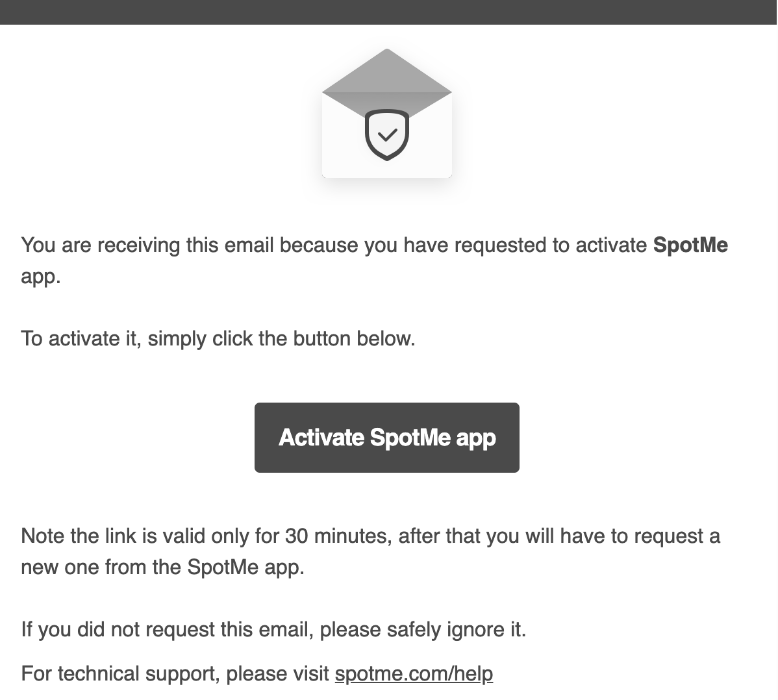The height and width of the screenshot is (700, 778).
Task: Click the 'To activate it, simply click' sentence
Action: (x=218, y=339)
